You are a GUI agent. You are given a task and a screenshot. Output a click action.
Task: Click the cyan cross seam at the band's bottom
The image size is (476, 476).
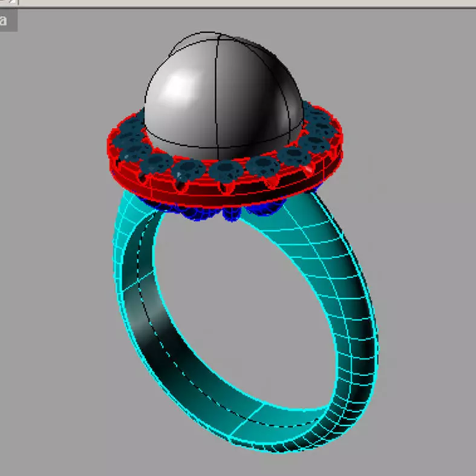[x=246, y=419]
